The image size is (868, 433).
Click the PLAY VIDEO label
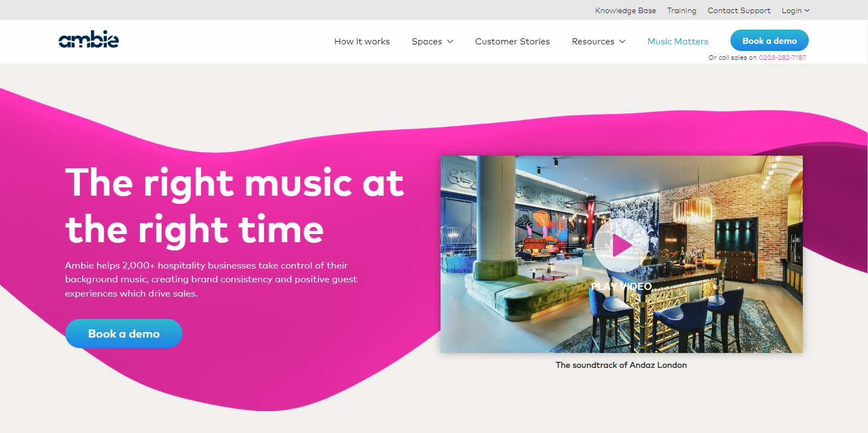[x=621, y=287]
